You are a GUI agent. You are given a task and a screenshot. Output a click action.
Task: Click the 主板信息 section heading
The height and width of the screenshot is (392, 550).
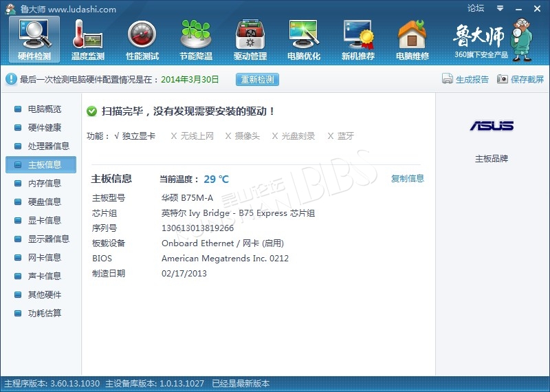(111, 179)
